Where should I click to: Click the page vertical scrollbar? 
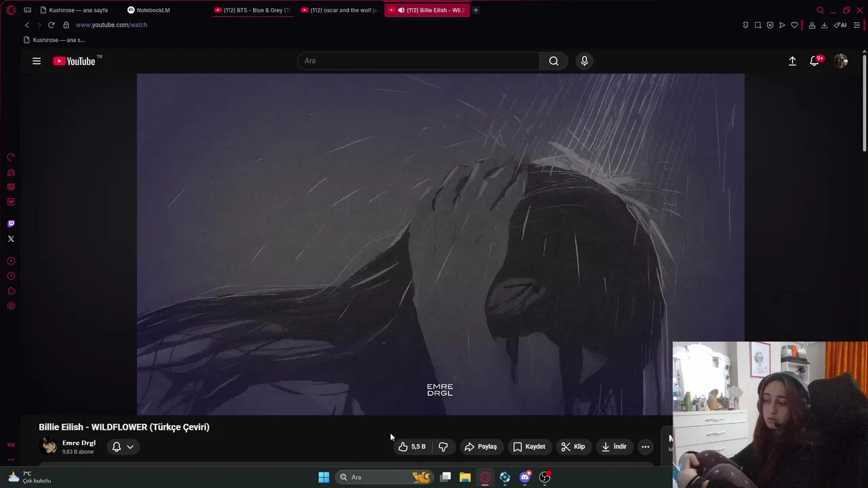click(865, 102)
